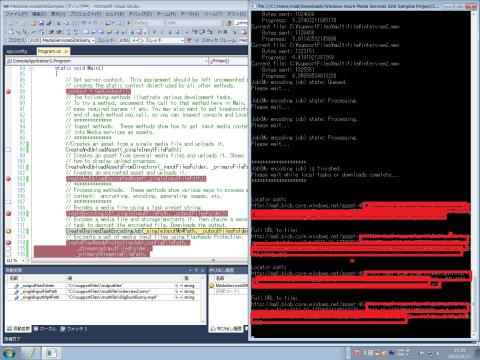
Task: Switch to the ローカル panel tab
Action: point(45,329)
